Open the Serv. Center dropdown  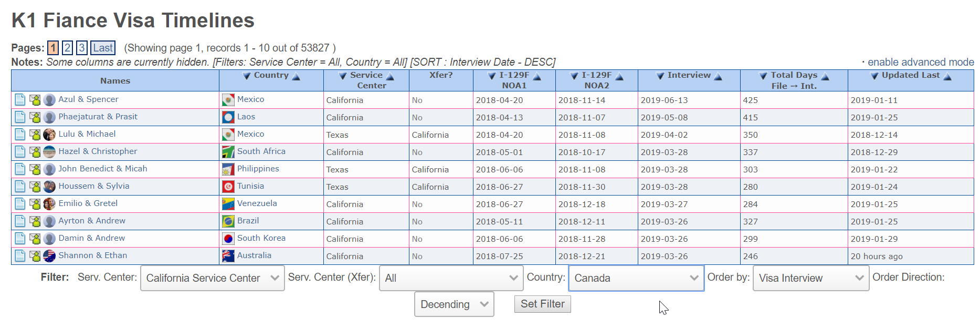[x=213, y=278]
